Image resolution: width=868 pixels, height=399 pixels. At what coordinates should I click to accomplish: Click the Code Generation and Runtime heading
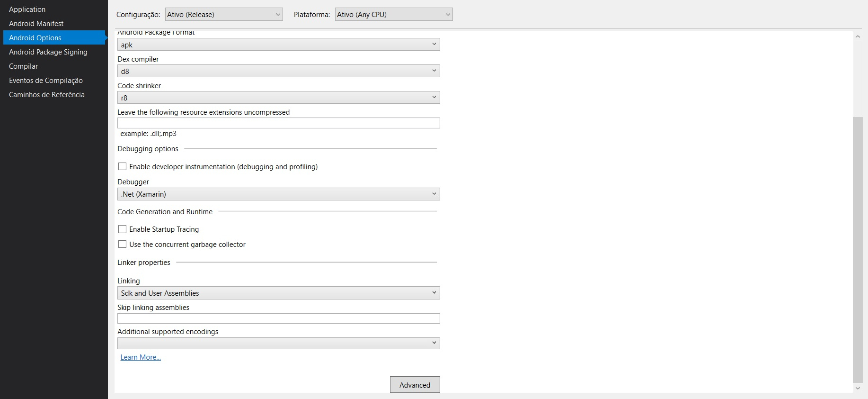coord(165,212)
